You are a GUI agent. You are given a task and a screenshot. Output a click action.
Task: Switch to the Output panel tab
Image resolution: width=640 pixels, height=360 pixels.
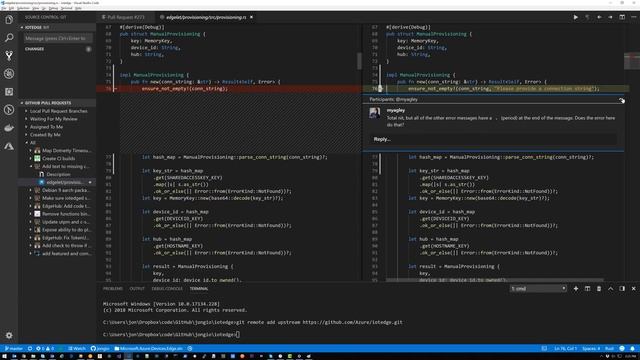tap(137, 289)
